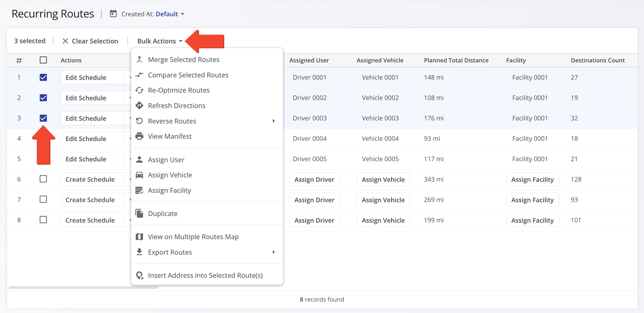644x313 pixels.
Task: Click Assign Driver for route 7
Action: coord(314,200)
